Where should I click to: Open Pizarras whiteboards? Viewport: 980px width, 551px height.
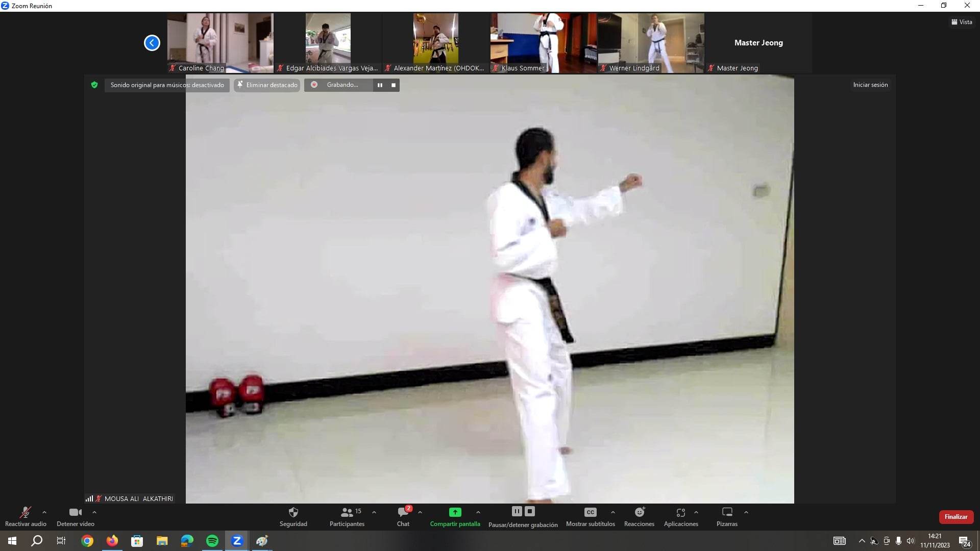click(727, 516)
